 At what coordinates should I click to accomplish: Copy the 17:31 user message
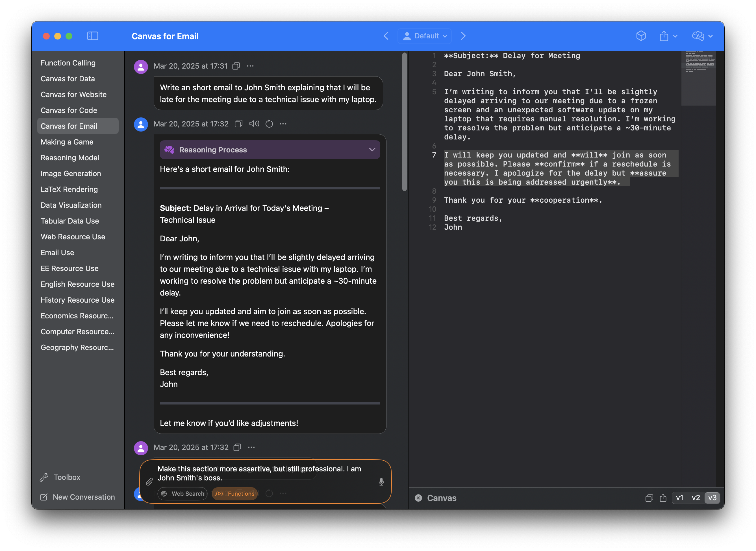tap(236, 66)
